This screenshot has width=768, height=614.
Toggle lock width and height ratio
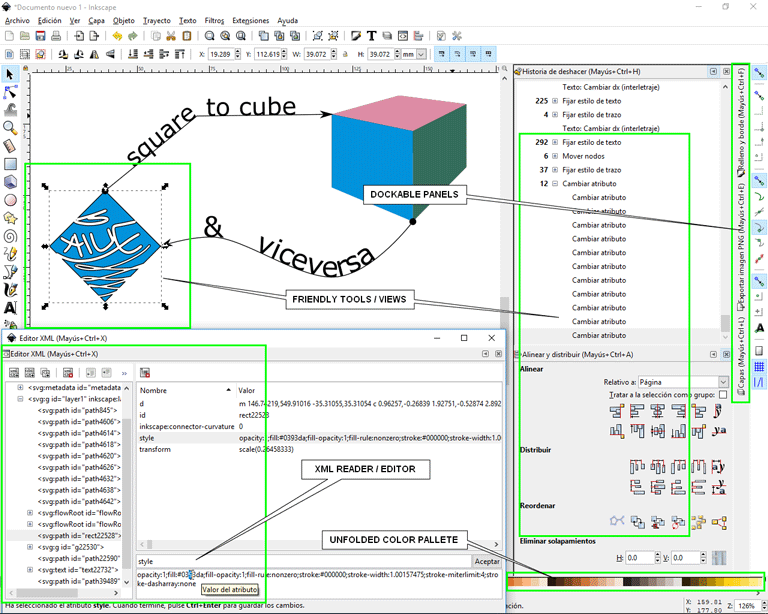tap(345, 54)
